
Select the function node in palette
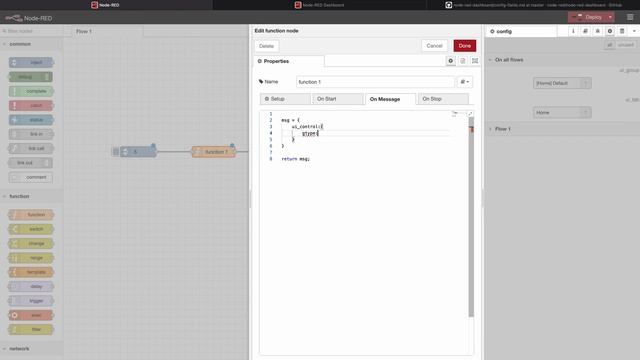tap(31, 215)
